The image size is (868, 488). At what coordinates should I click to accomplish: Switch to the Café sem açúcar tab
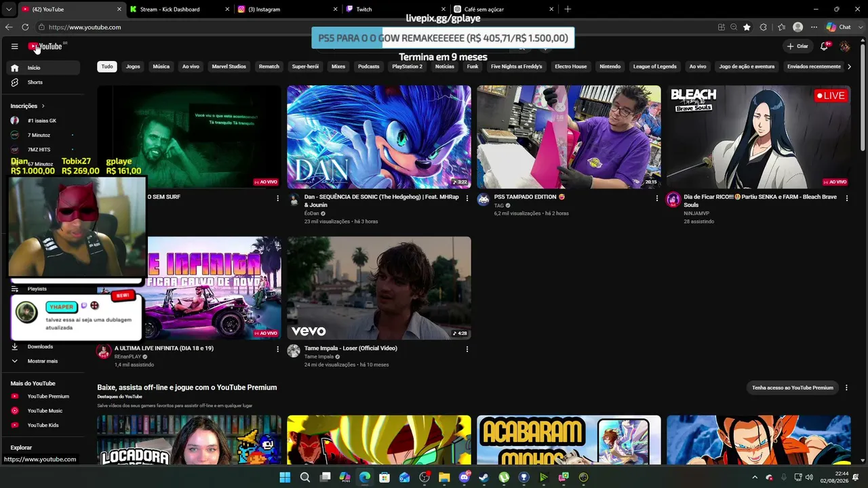point(502,9)
